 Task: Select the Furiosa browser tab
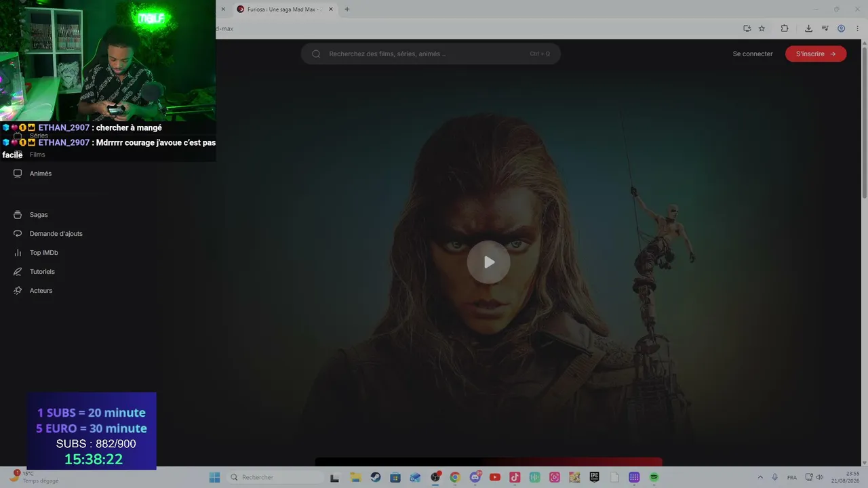(x=284, y=9)
